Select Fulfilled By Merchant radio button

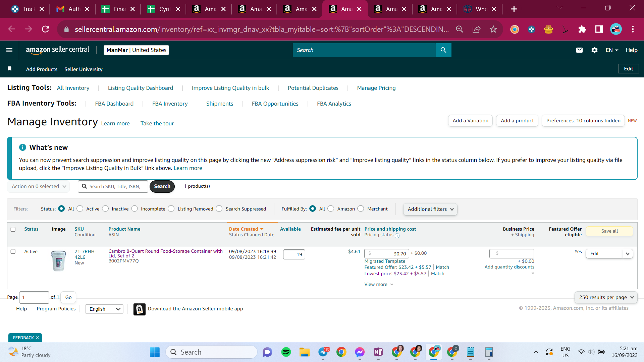[x=361, y=208]
